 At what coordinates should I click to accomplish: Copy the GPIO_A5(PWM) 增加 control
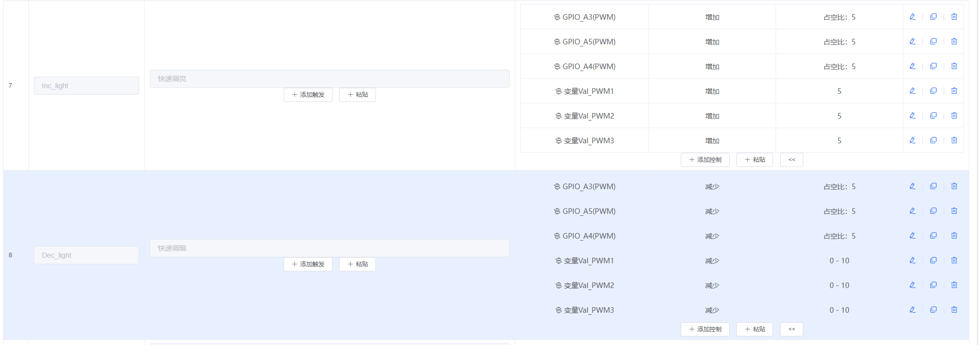coord(933,41)
